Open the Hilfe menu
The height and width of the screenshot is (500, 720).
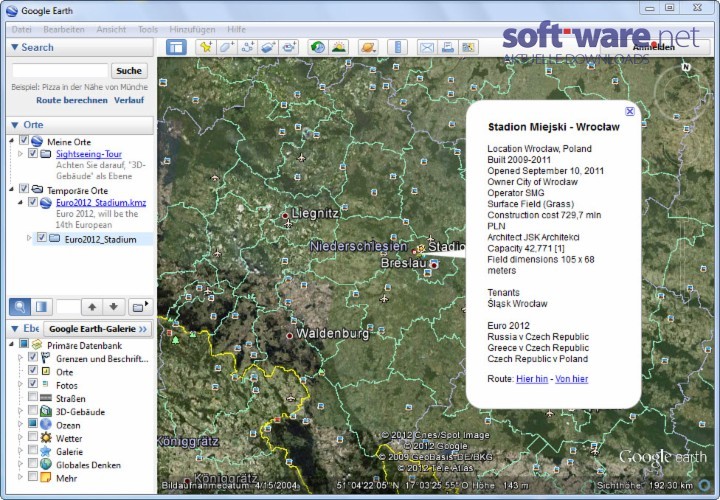click(236, 29)
